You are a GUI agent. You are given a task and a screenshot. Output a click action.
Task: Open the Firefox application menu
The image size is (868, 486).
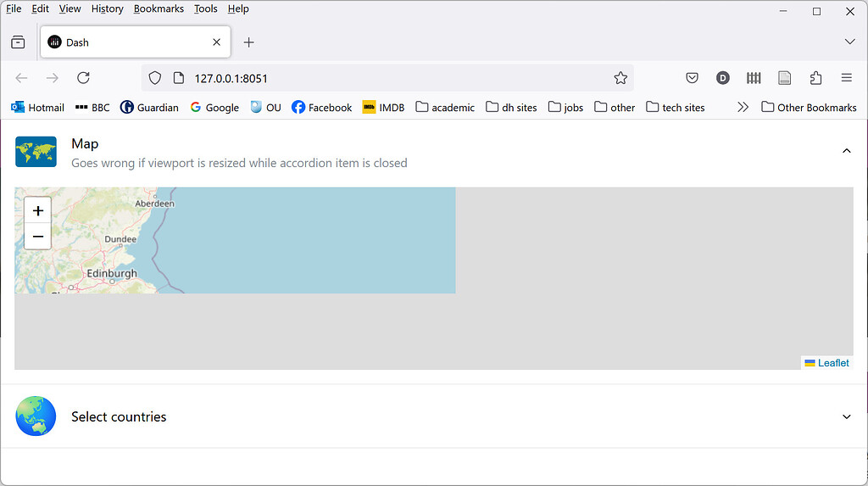pos(847,78)
